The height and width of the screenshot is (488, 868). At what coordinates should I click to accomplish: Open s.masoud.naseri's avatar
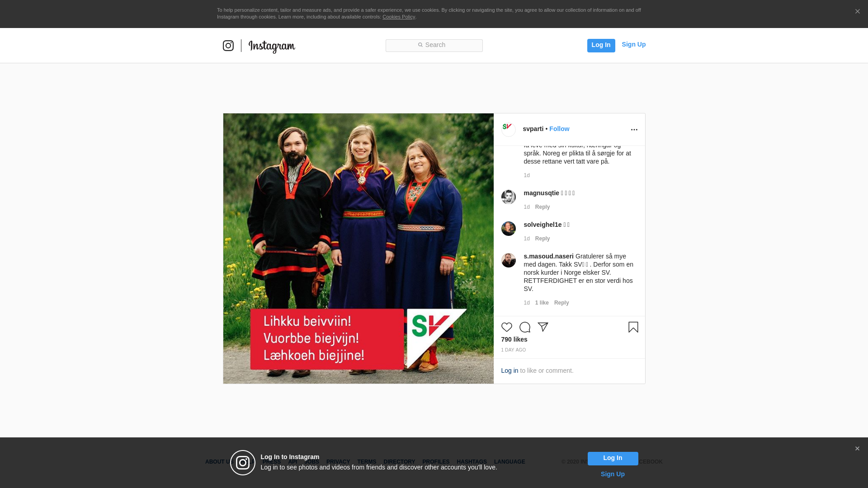pyautogui.click(x=509, y=260)
